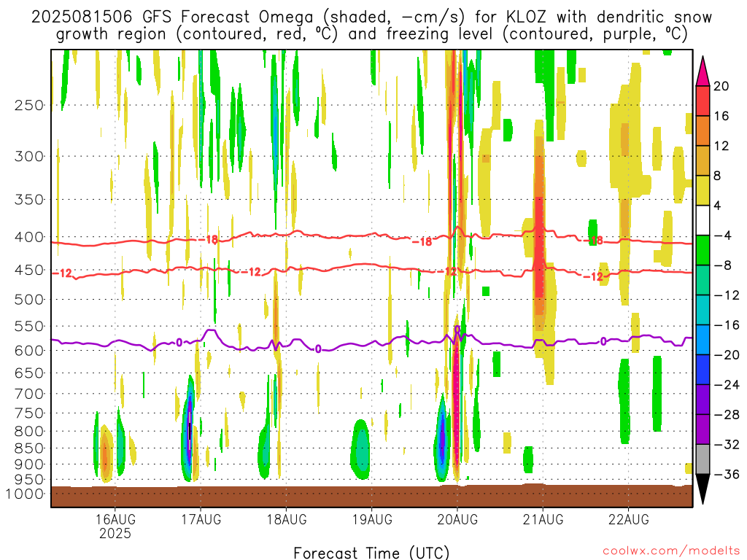Select the purple -28 to -32 colorbar segment
This screenshot has width=747, height=560.
(x=703, y=429)
